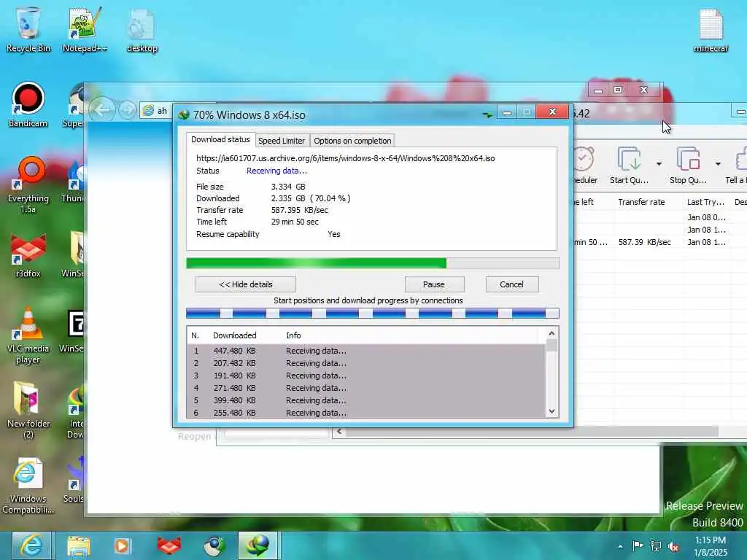Screen dimensions: 747x560
Task: Open the Action Center flag icon
Action: pyautogui.click(x=638, y=545)
